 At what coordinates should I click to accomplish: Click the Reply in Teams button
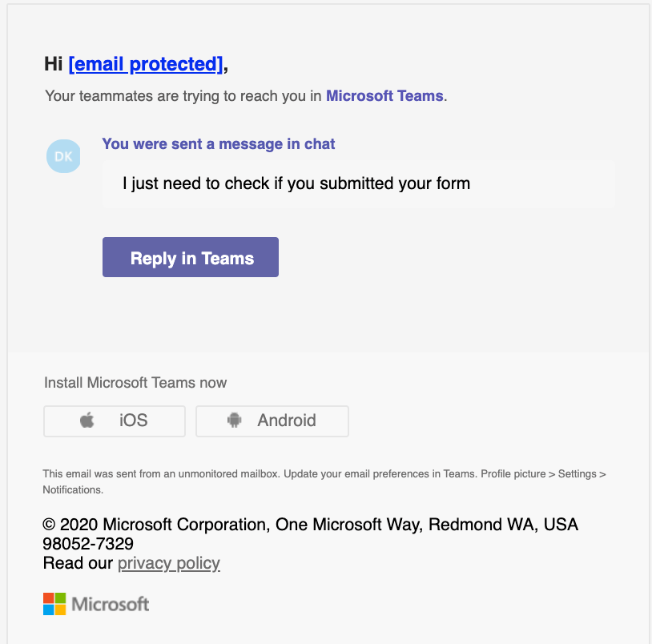click(x=190, y=257)
